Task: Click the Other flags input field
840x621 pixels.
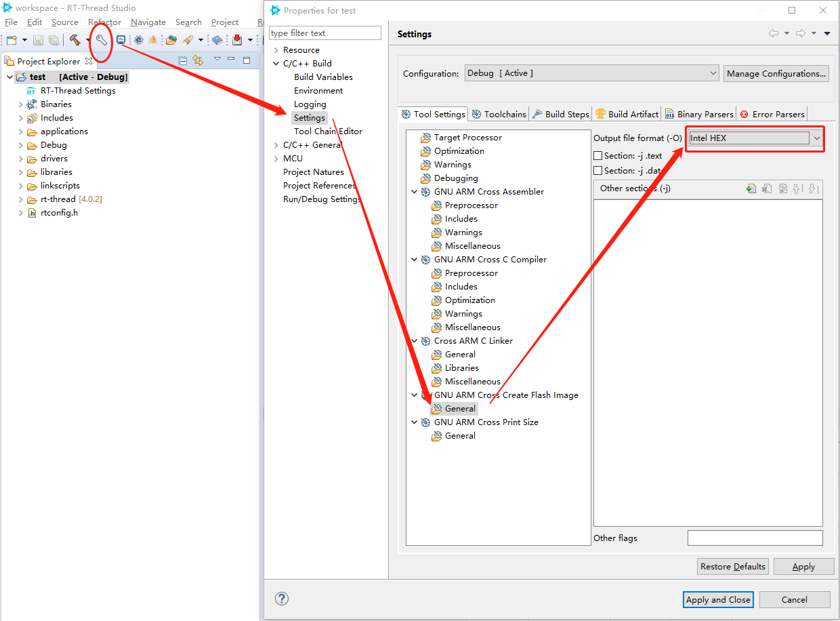Action: 755,538
